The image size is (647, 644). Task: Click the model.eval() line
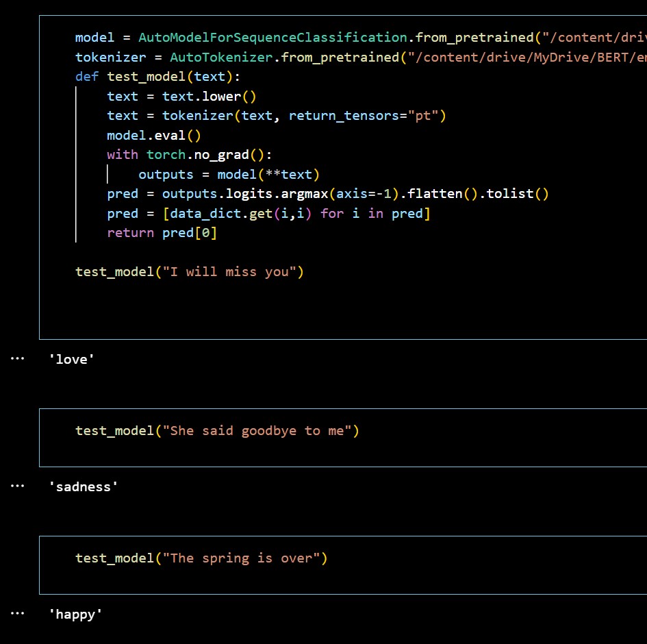click(x=153, y=136)
